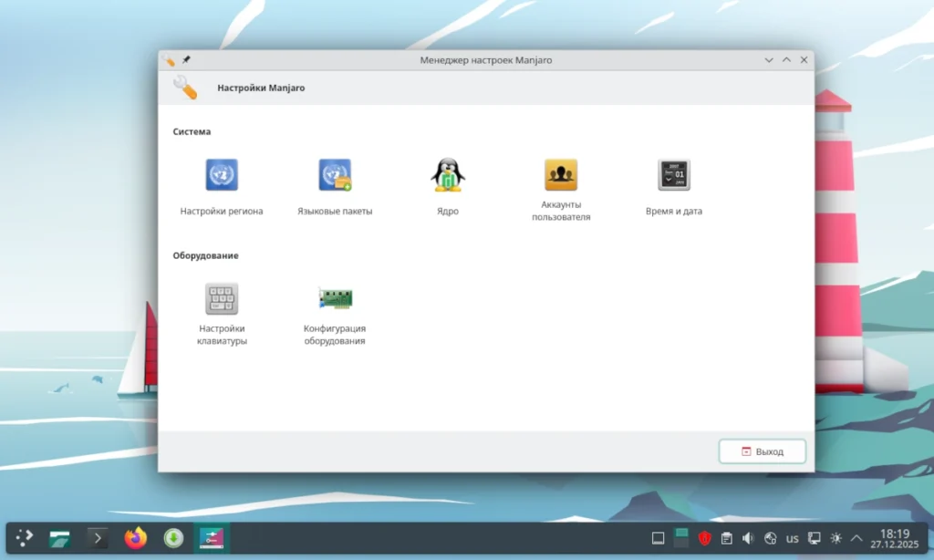Close the Менеджер настроек Manjaro window
The height and width of the screenshot is (560, 934).
pos(804,60)
